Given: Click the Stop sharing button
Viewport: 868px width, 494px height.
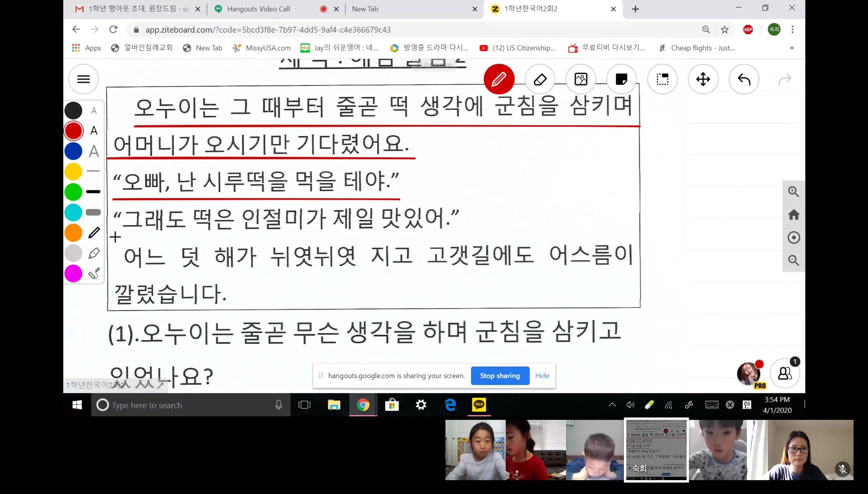Looking at the screenshot, I should click(500, 376).
